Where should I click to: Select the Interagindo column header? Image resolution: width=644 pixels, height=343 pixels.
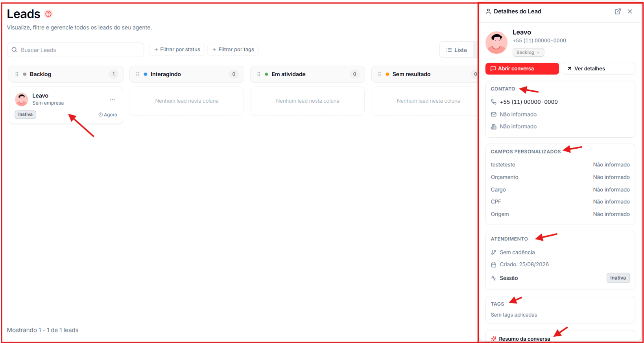[187, 74]
